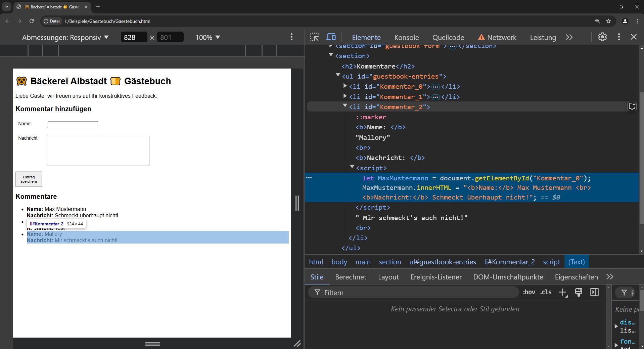Screen dimensions: 644x349
Task: Open the tab search dropdown arrow
Action: (x=7, y=7)
